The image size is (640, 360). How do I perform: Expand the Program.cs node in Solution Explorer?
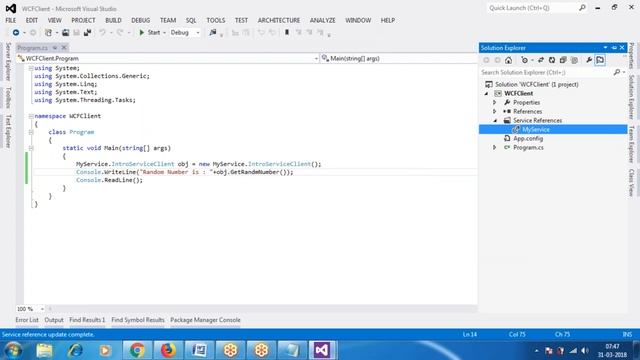point(495,147)
